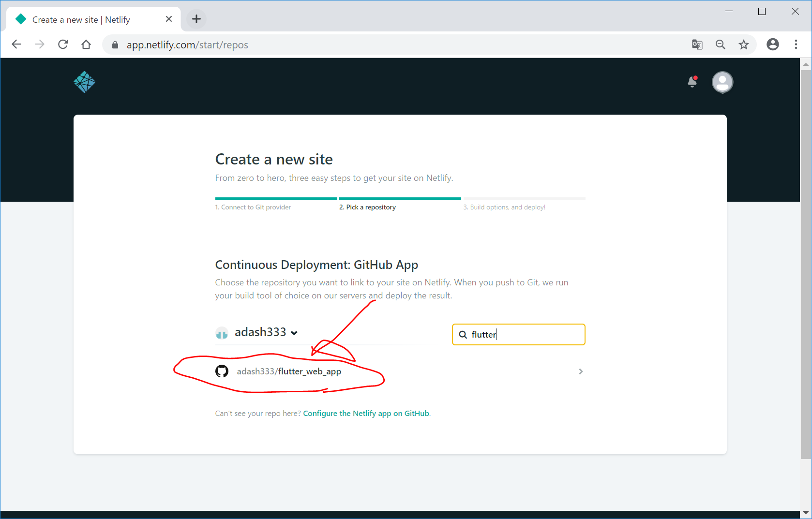Click the chevron beside flutter_web_app repo

pyautogui.click(x=580, y=371)
